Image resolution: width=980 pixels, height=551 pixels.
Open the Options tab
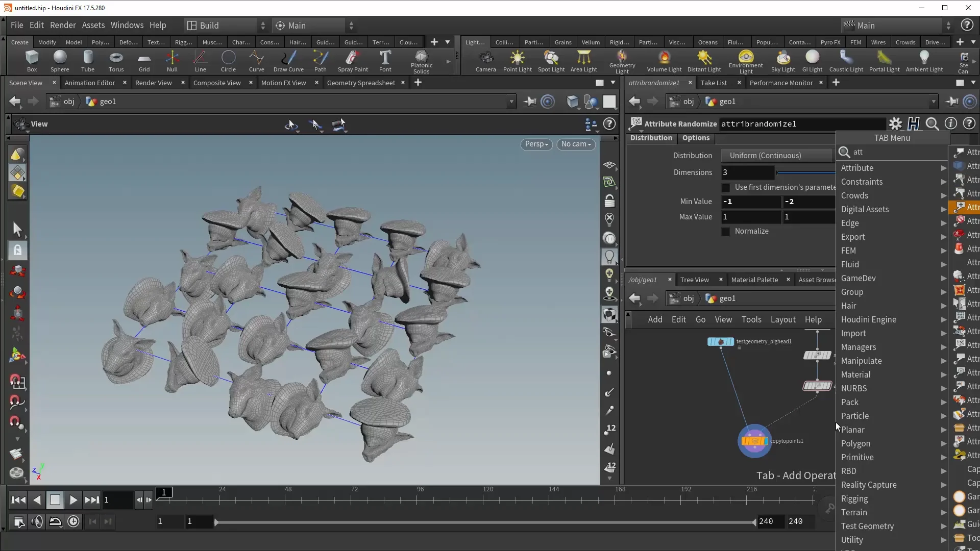[695, 138]
